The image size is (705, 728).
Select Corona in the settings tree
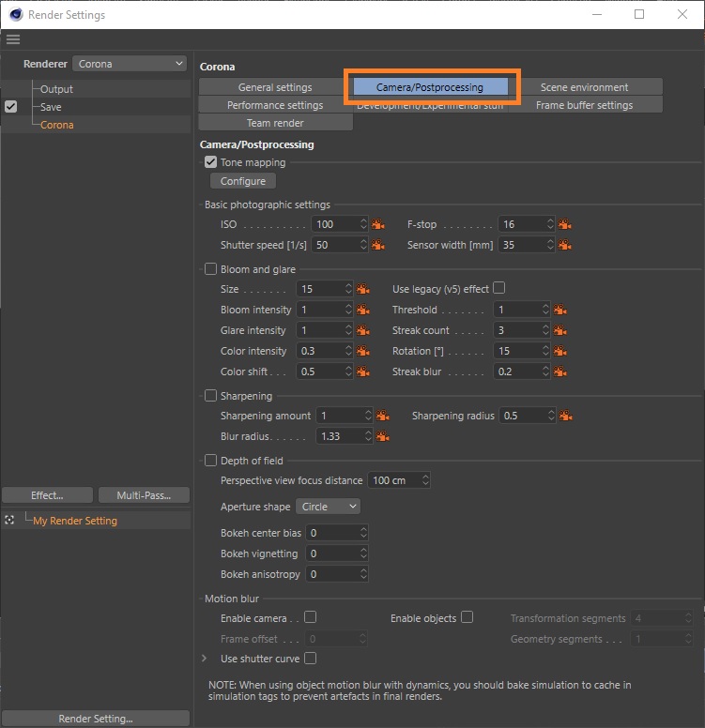[x=56, y=125]
